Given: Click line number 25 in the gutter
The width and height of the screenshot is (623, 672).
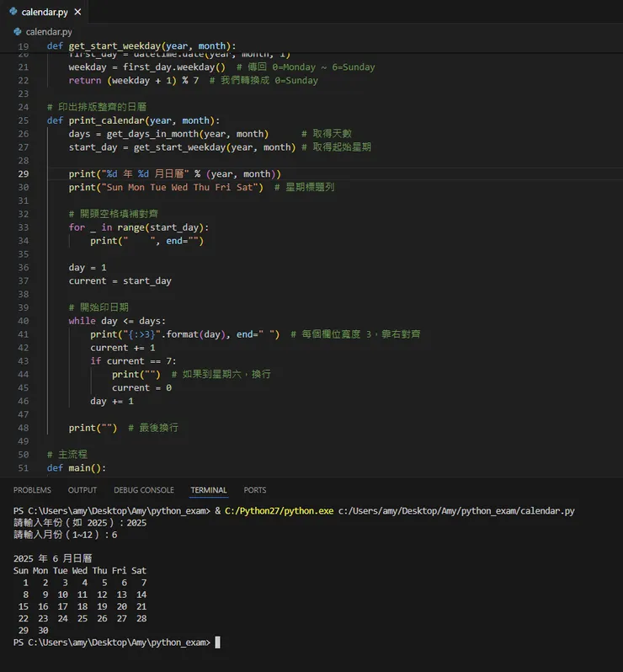Looking at the screenshot, I should tap(23, 120).
